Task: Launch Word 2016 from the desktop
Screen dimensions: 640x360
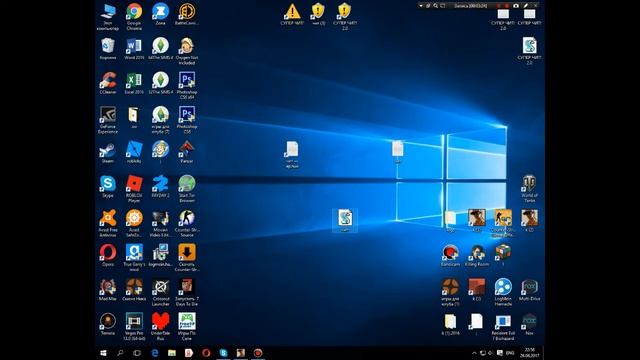Action: click(x=134, y=48)
